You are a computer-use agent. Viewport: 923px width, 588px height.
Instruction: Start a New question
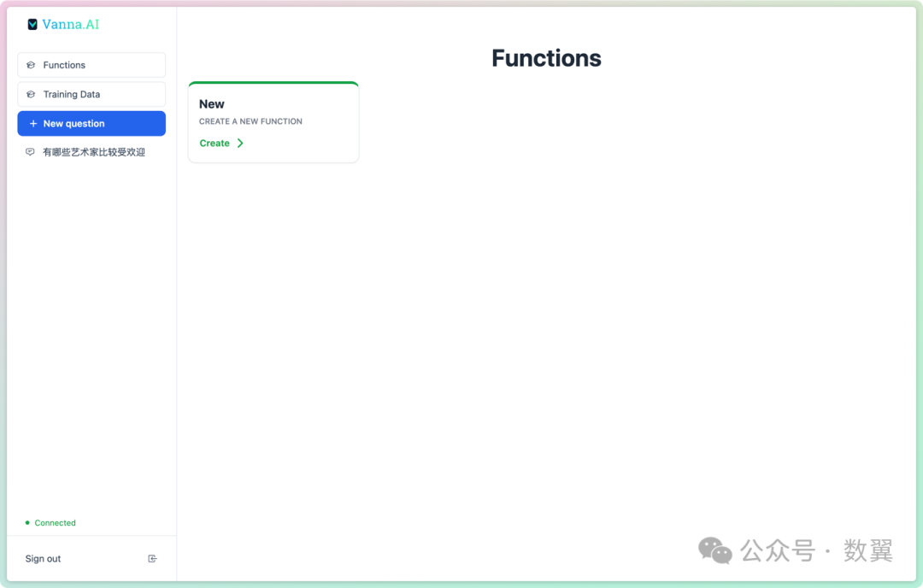point(91,124)
